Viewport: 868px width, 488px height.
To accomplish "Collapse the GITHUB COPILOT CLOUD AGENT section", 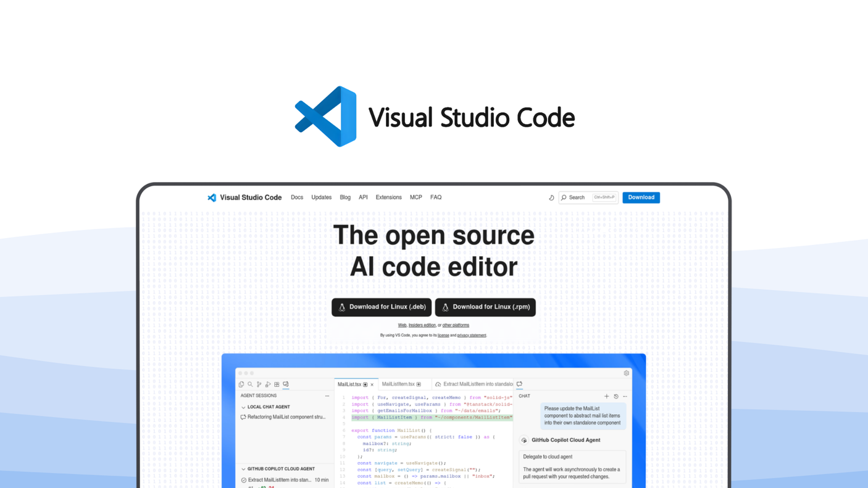I will [243, 469].
